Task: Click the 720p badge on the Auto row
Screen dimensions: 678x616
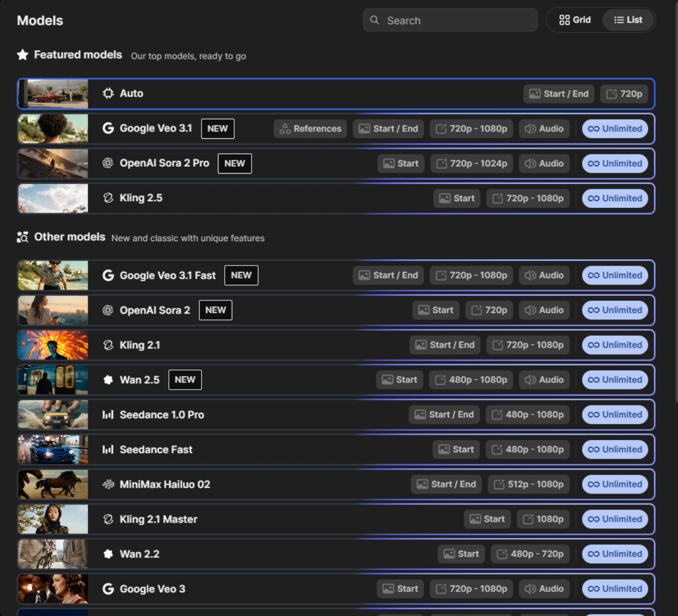Action: pos(624,93)
